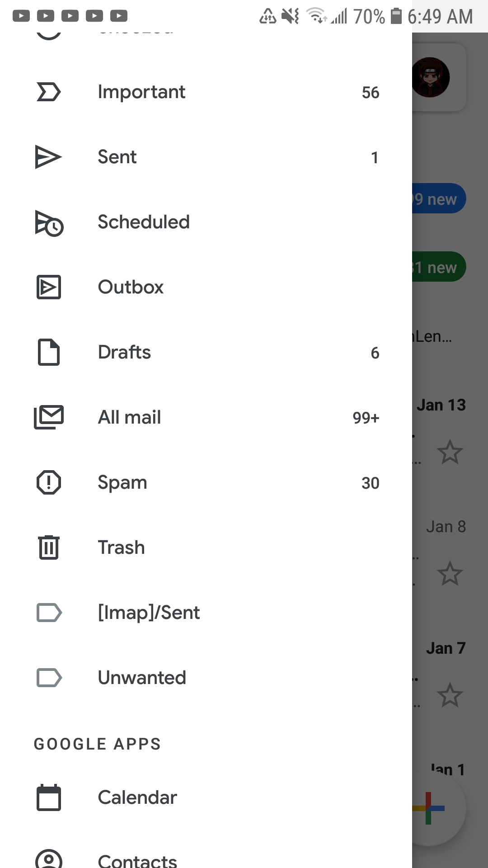Star the Jan 8 email

pos(450,574)
